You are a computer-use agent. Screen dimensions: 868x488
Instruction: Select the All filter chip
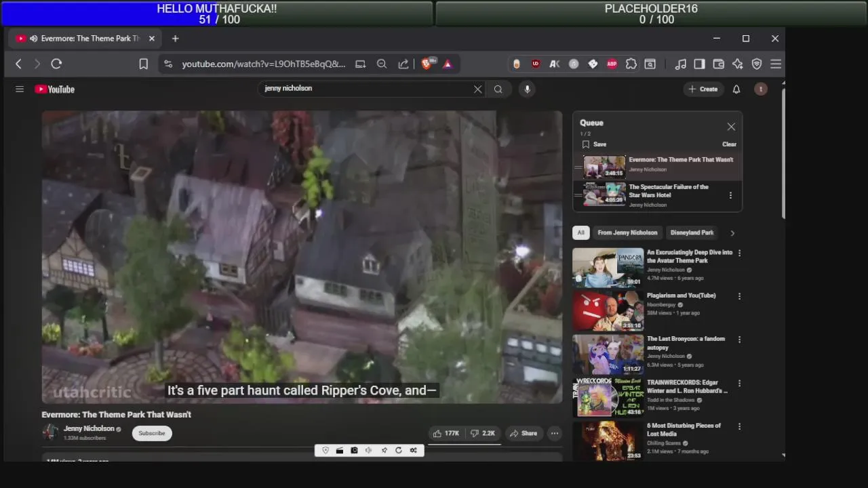point(580,232)
